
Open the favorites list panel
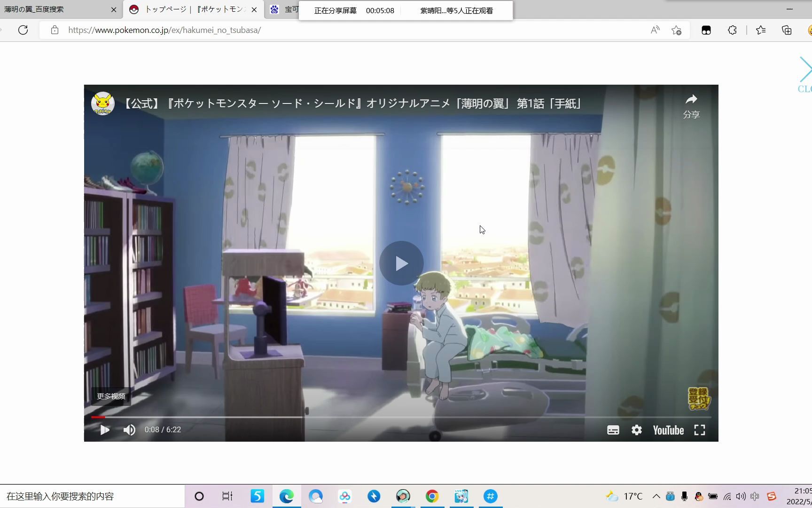click(761, 30)
